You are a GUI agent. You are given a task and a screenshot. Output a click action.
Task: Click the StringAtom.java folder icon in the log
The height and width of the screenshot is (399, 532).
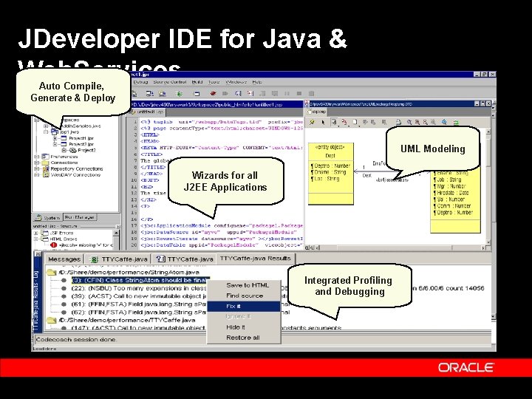(x=52, y=272)
